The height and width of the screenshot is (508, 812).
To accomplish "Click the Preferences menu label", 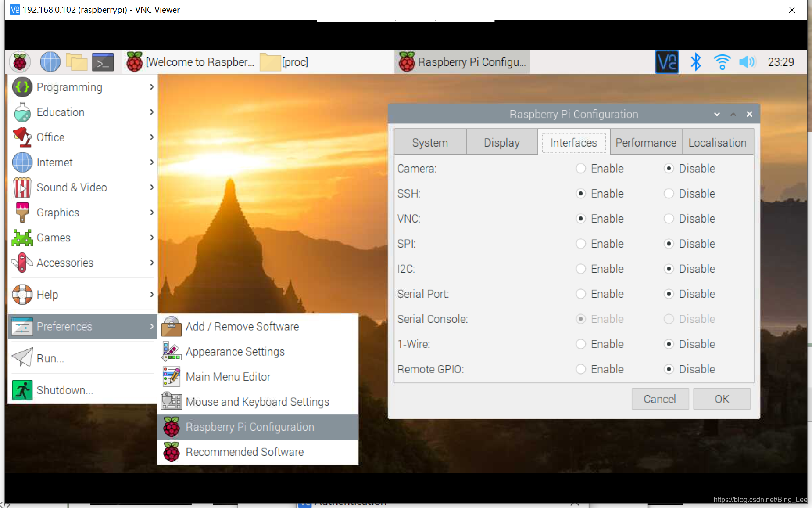I will pyautogui.click(x=64, y=326).
